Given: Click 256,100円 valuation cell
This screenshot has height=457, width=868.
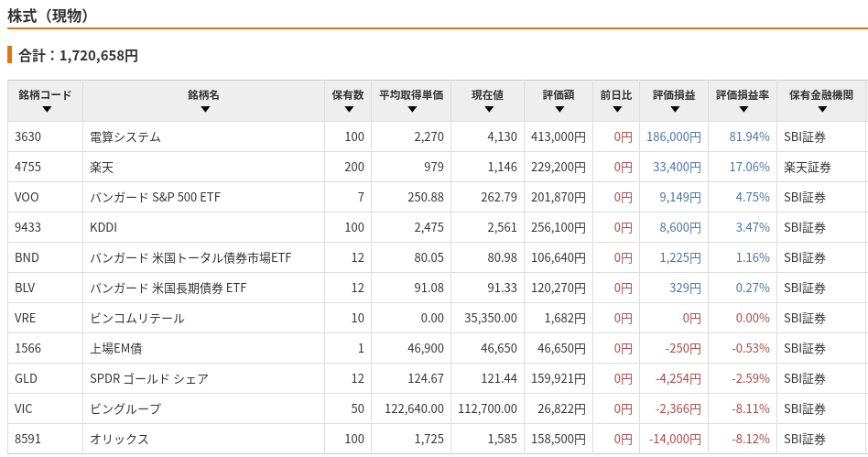Looking at the screenshot, I should 558,227.
